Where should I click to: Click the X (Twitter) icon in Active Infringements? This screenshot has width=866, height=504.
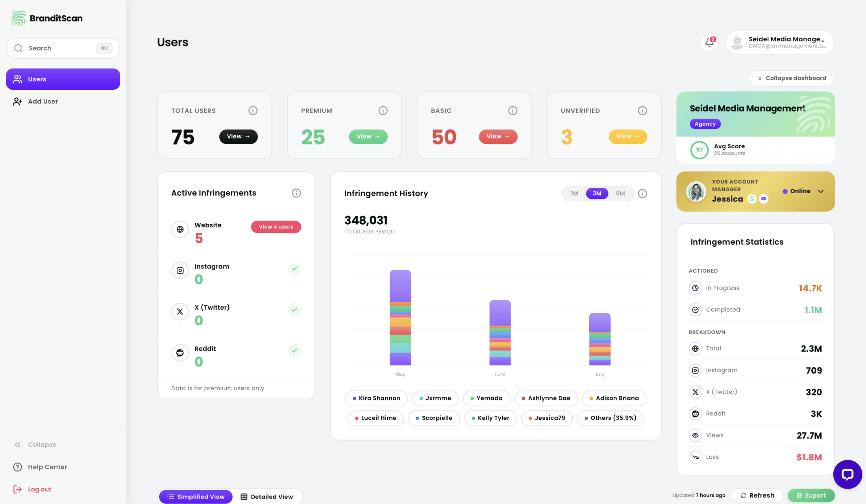click(180, 312)
